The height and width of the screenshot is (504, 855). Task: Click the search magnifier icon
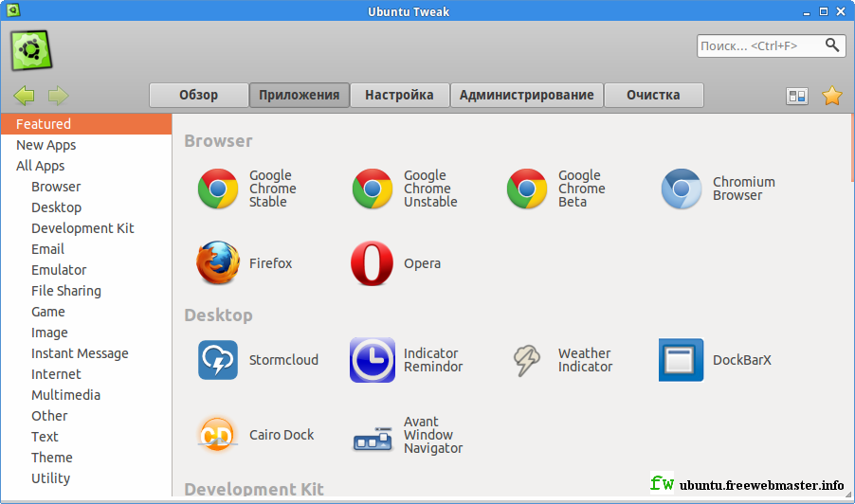(832, 45)
